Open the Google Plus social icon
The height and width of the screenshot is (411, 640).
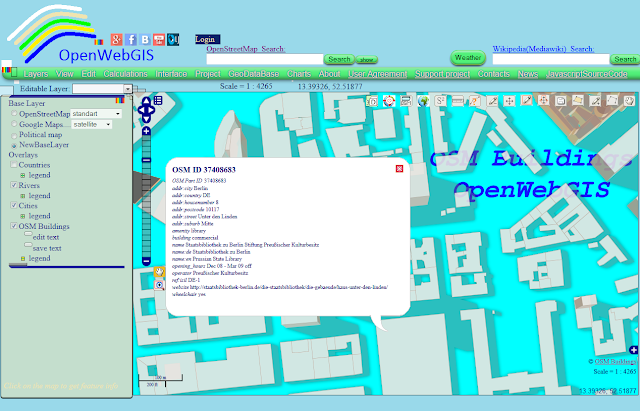[x=116, y=40]
